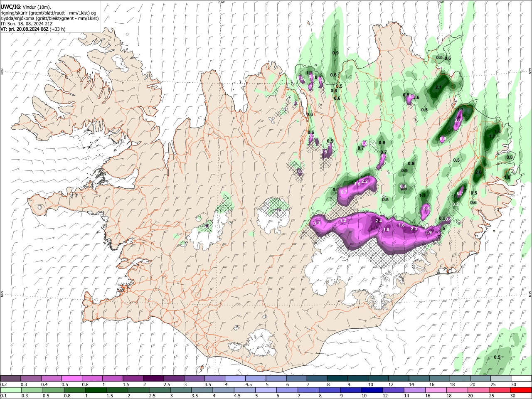This screenshot has width=532, height=399.
Task: Click the lightest green 0.1 swatch in the lower legend row
Action: (10, 390)
